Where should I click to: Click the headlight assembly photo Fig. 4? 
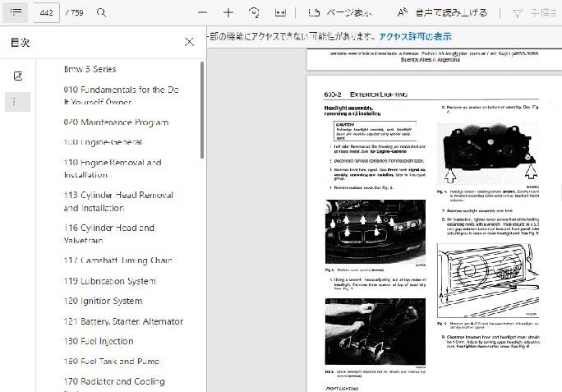coord(488,154)
